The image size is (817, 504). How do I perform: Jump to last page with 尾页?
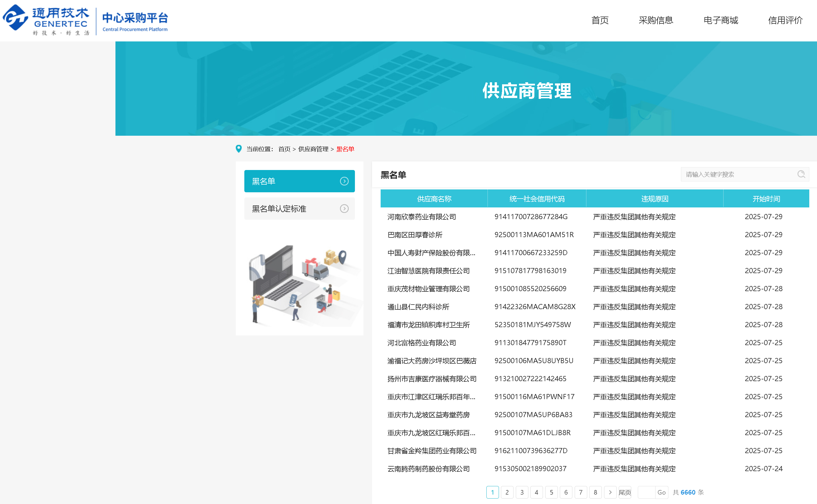coord(625,492)
